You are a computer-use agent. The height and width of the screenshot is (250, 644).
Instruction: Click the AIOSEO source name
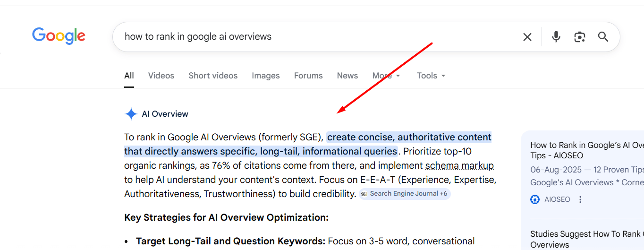click(x=557, y=199)
